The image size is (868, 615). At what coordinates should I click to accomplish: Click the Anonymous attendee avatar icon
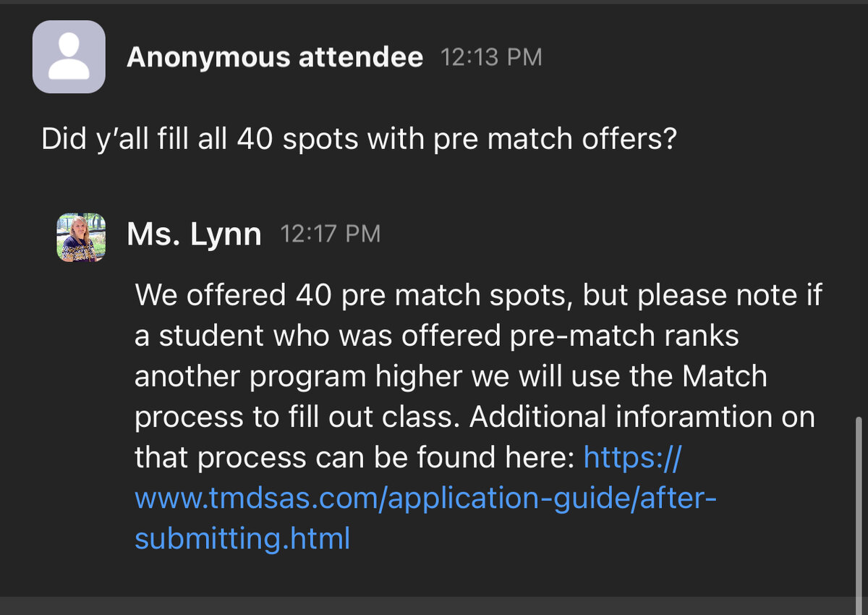[x=69, y=56]
